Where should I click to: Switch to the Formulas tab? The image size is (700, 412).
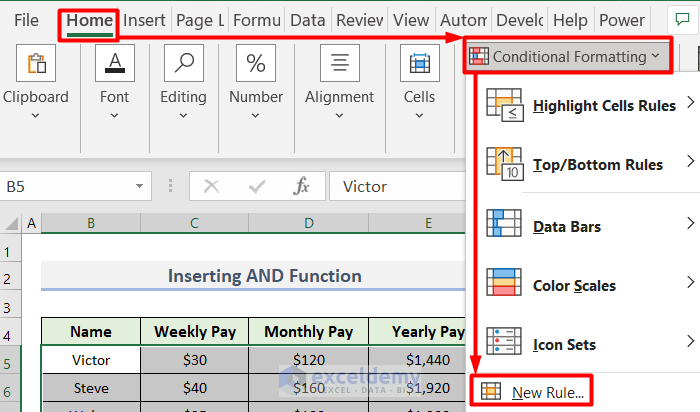pyautogui.click(x=257, y=20)
